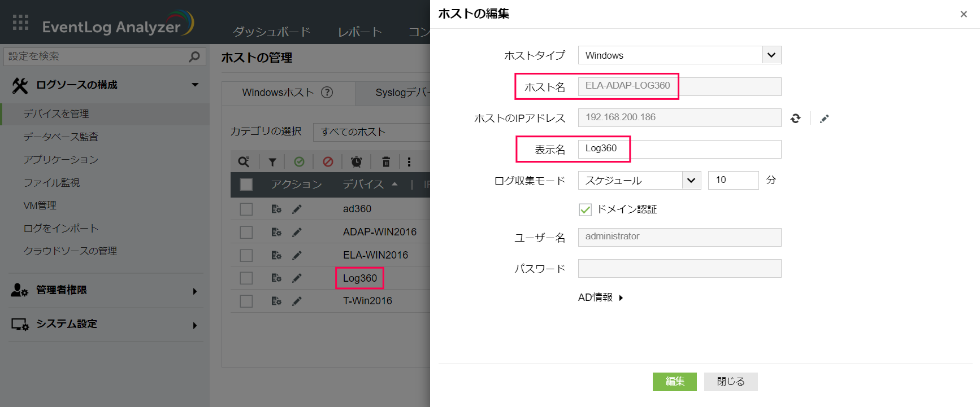
Task: Click the 表示名 text field
Action: point(679,149)
